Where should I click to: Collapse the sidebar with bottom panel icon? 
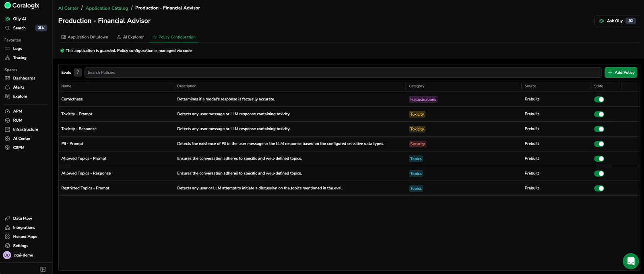[x=43, y=269]
